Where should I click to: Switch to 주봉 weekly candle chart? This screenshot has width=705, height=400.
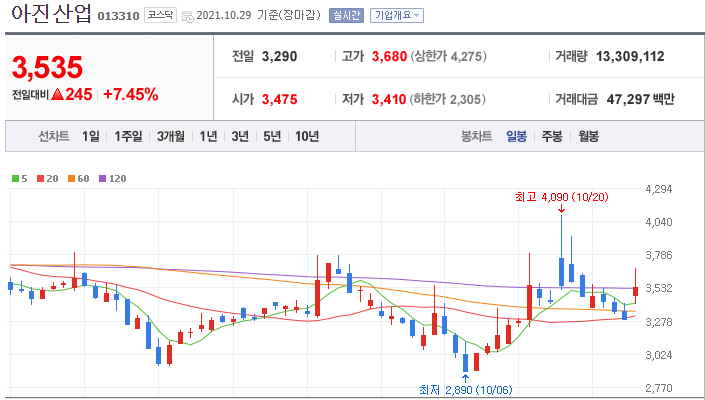pyautogui.click(x=552, y=136)
